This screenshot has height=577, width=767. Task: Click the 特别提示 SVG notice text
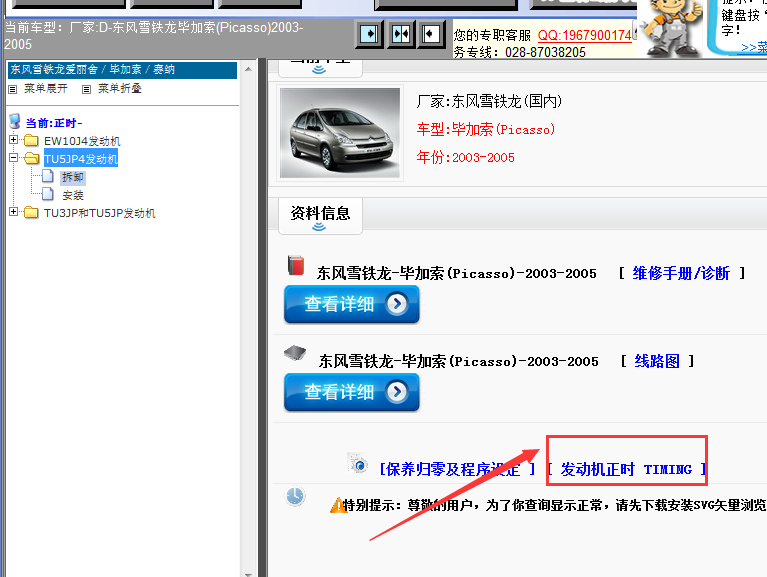554,505
